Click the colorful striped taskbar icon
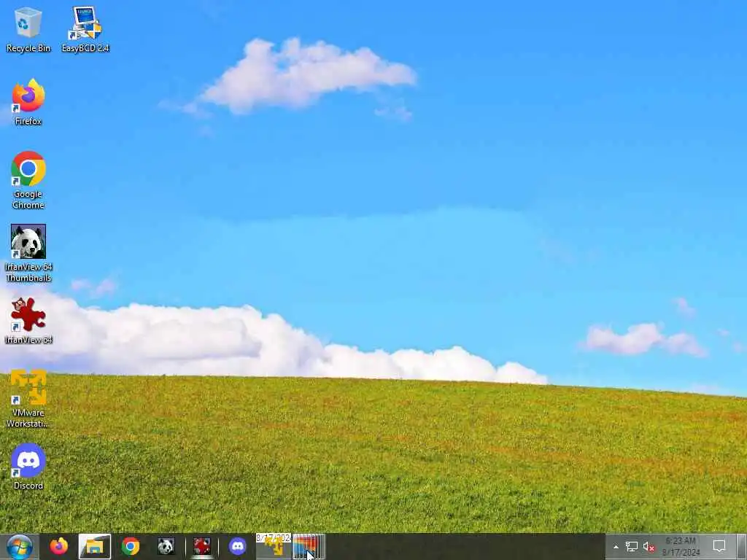Screen dimensions: 747x560 click(x=309, y=547)
